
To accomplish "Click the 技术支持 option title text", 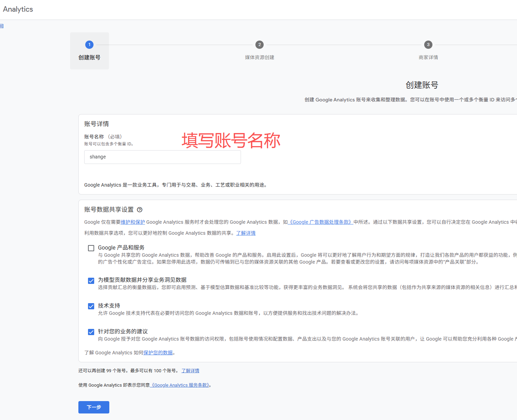I will pos(109,306).
